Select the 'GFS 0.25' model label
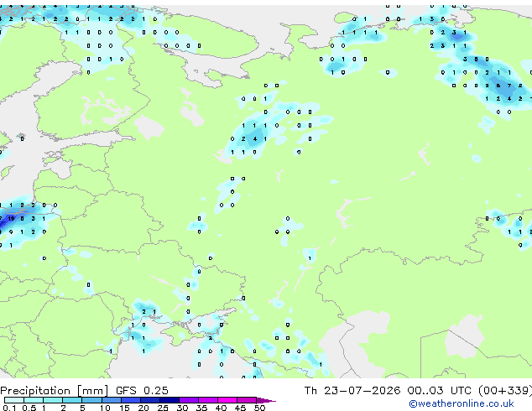Image resolution: width=532 pixels, height=411 pixels. [142, 390]
